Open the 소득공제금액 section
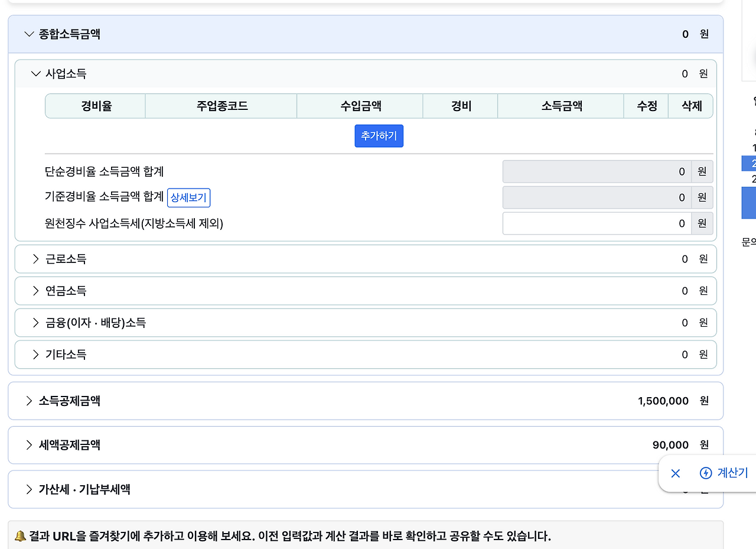 click(28, 401)
